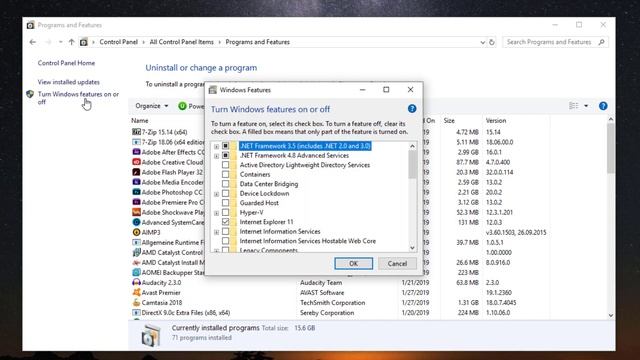This screenshot has height=360, width=640.
Task: Open Programs and Features help icon
Action: [x=603, y=106]
